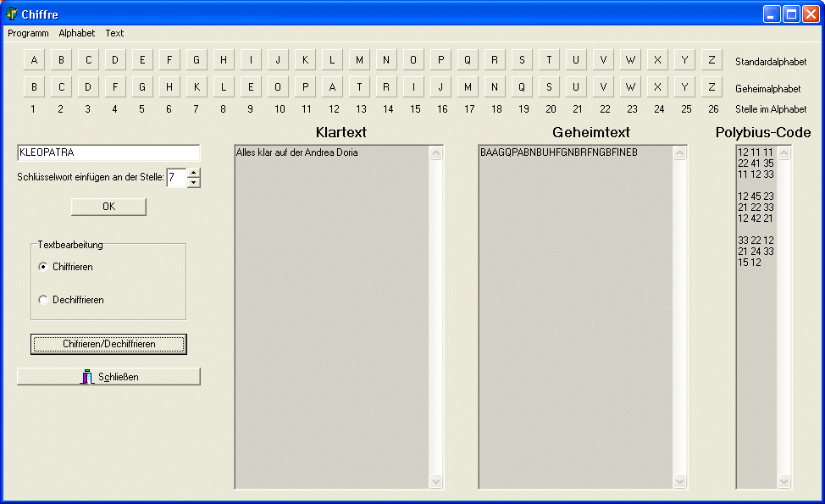This screenshot has height=504, width=825.
Task: Click Standardalphabet letter button O
Action: click(x=413, y=60)
